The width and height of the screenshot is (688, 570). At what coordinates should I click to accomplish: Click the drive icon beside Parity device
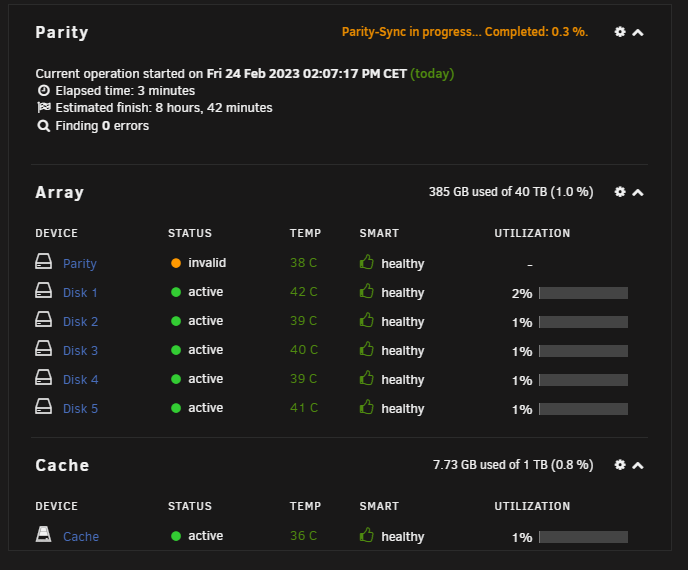(43, 262)
